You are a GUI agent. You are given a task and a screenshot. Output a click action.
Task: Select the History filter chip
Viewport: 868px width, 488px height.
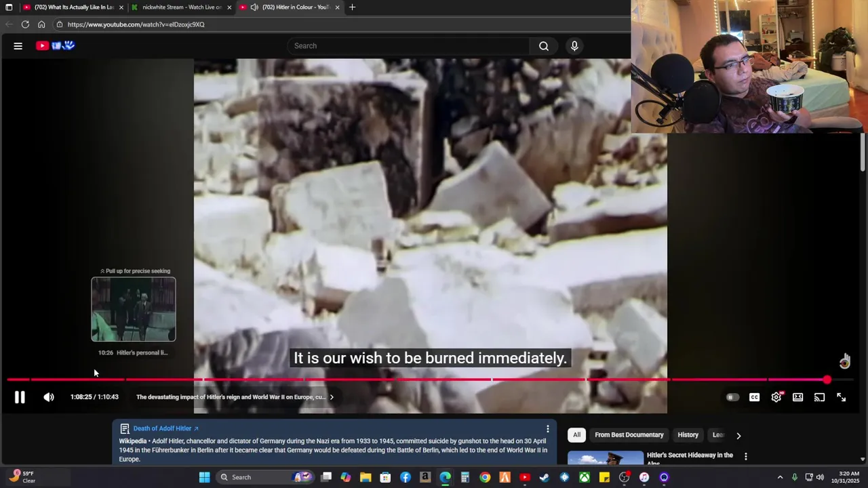click(x=688, y=435)
